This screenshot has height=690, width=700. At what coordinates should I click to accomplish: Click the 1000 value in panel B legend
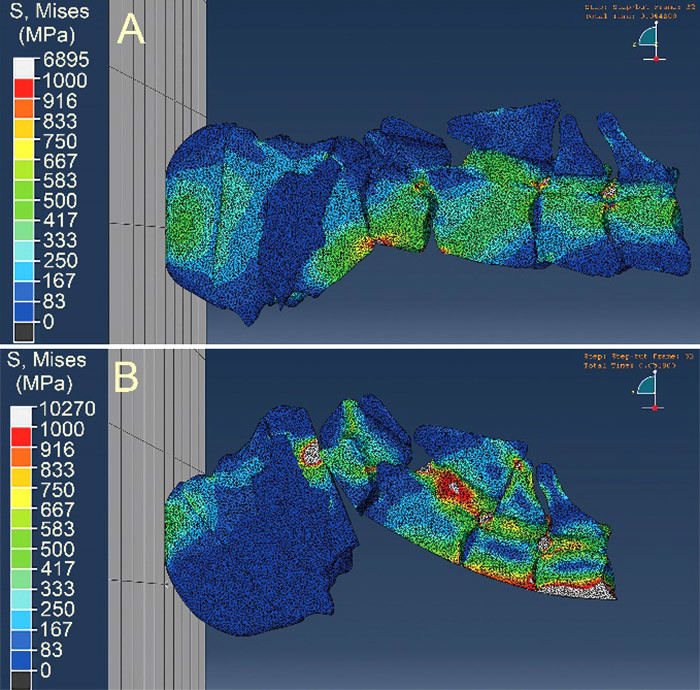click(x=62, y=429)
